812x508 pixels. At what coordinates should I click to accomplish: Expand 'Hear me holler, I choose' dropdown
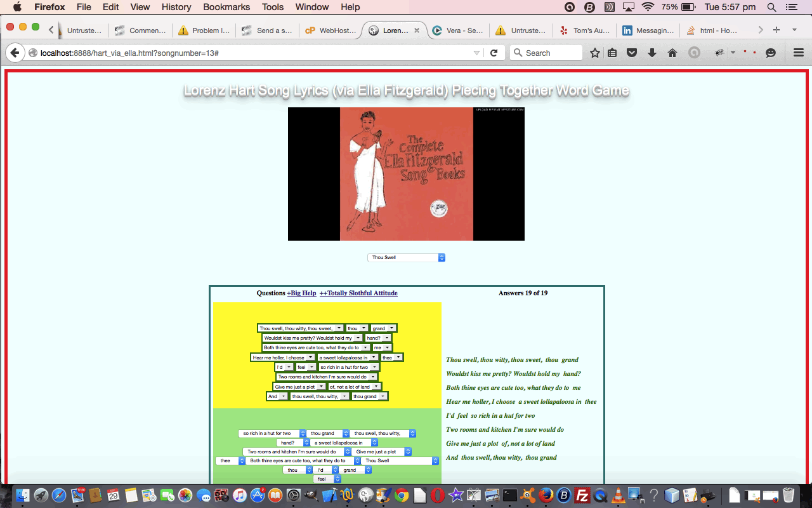pyautogui.click(x=283, y=358)
